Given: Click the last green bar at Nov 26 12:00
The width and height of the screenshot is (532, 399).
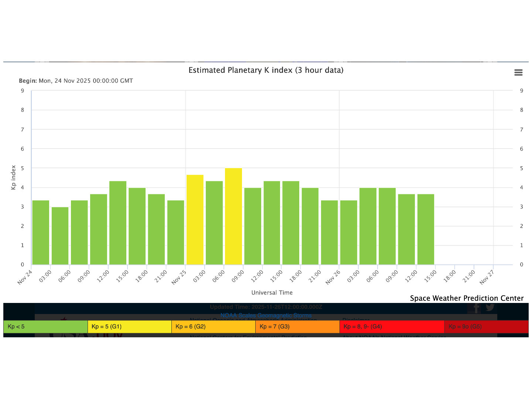Looking at the screenshot, I should coord(426,229).
